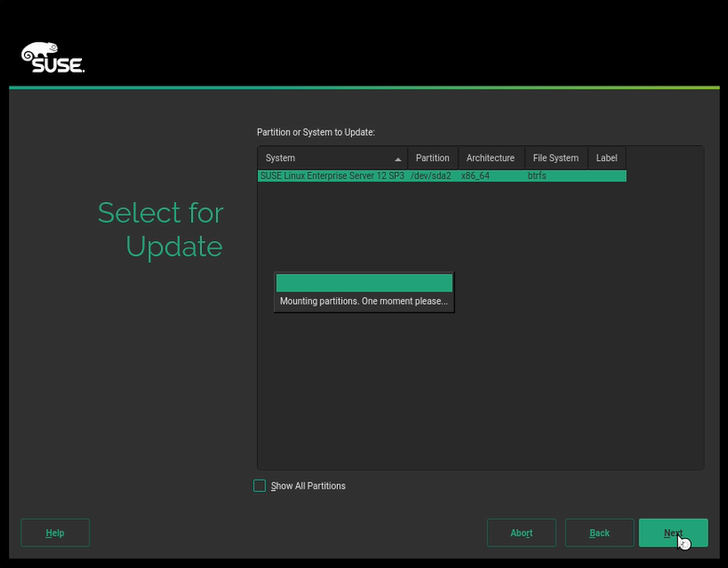Proceed with the Next button
Screen dimensions: 728x568
[x=673, y=533]
